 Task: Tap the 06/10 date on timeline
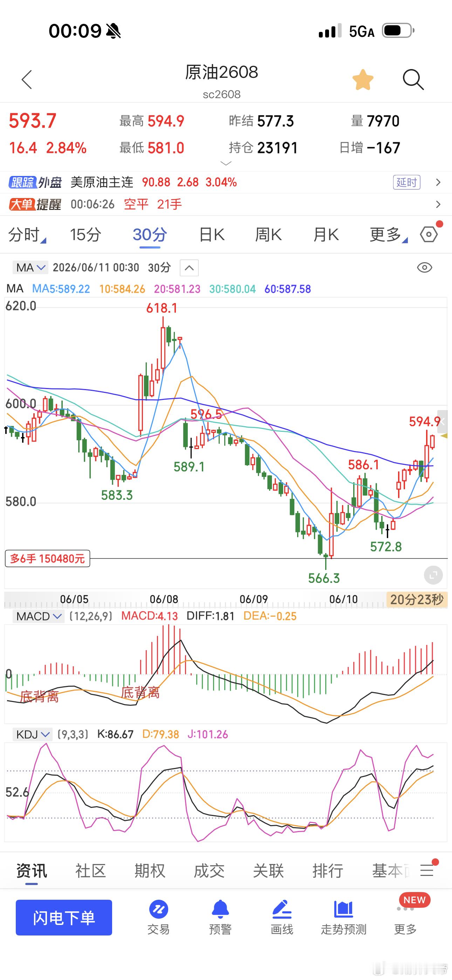344,600
